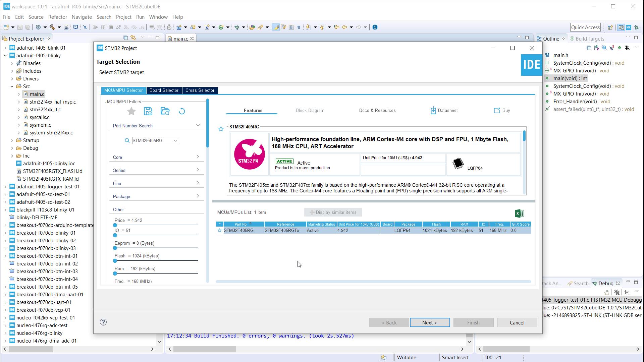Click the favorites star filter icon
The height and width of the screenshot is (362, 644).
pos(131,111)
